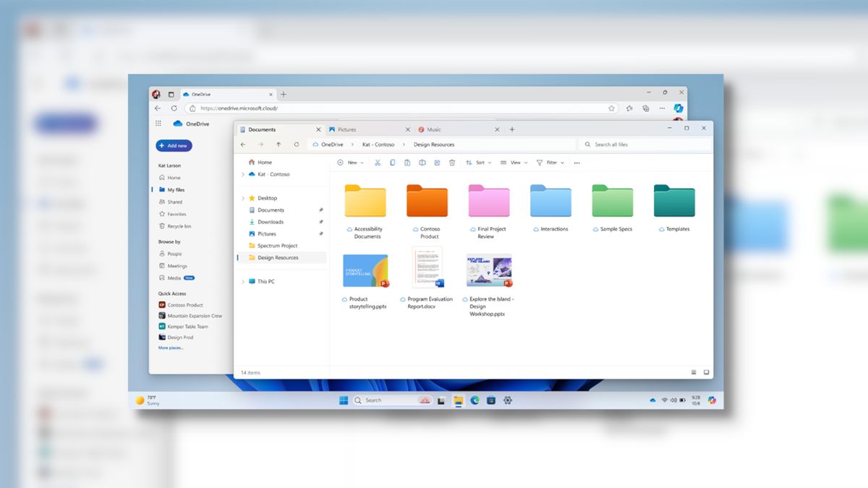Click the Add new button in OneDrive

[173, 145]
